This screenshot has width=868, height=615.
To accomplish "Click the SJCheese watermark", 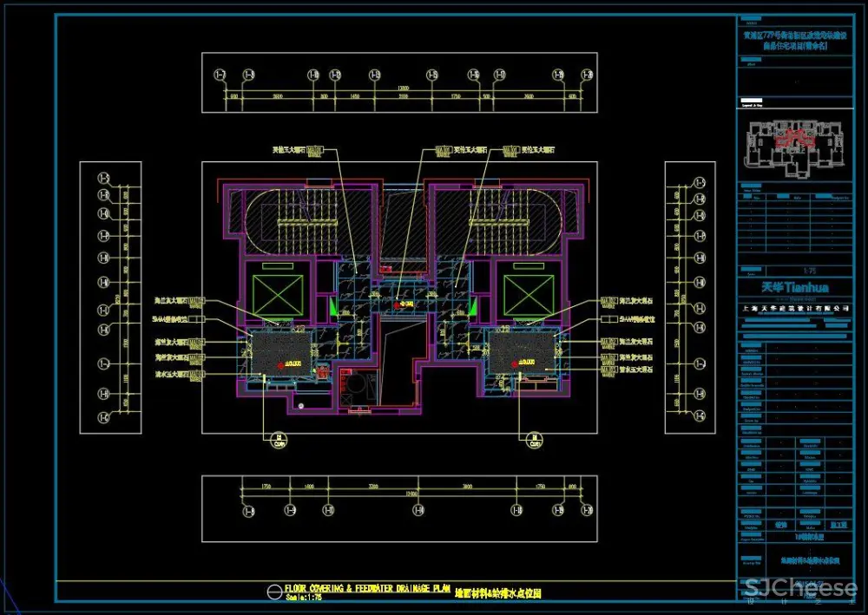I will coord(800,589).
